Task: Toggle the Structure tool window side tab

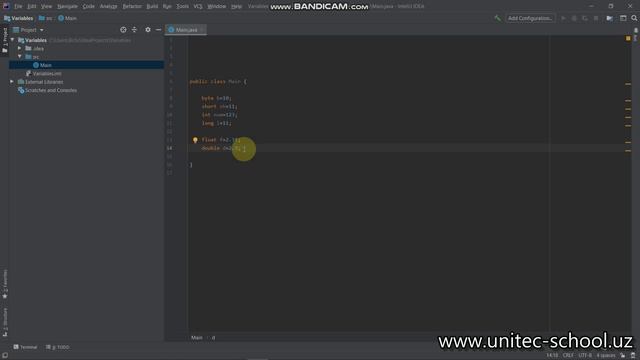Action: 4,322
